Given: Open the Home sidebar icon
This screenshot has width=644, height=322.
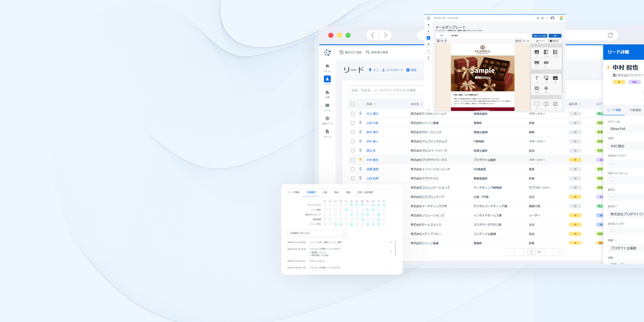Looking at the screenshot, I should tap(327, 66).
